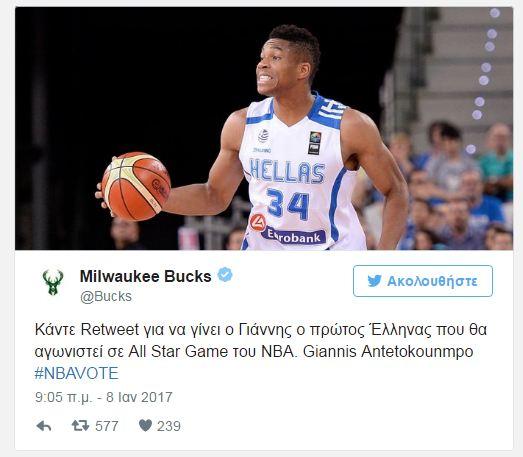Click the 239 likes count
This screenshot has width=523, height=457.
click(169, 426)
